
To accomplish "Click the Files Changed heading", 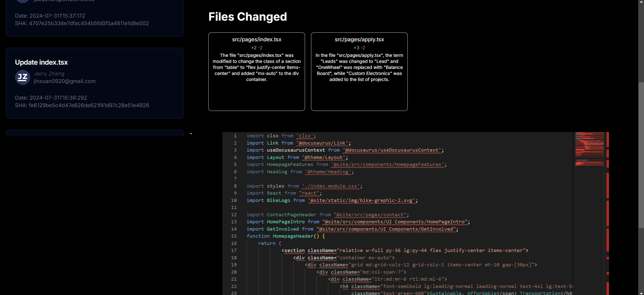I will [x=247, y=17].
